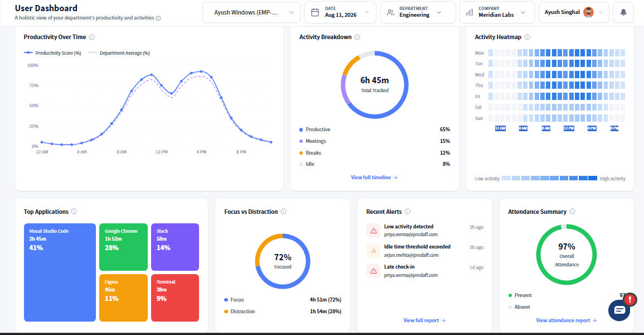Click the building chart icon in the Company selector
Image resolution: width=644 pixels, height=335 pixels.
(x=469, y=12)
